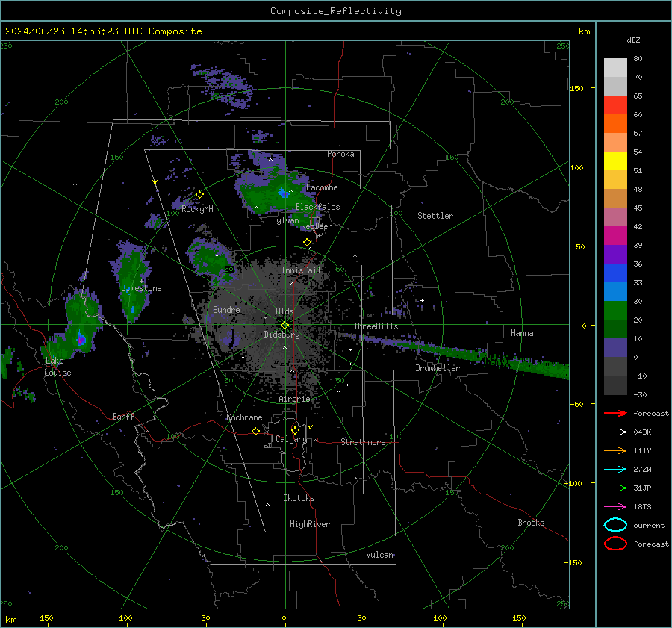672x628 pixels.
Task: Click the yellow radar-site diamond near Didsbury
Action: pos(284,326)
